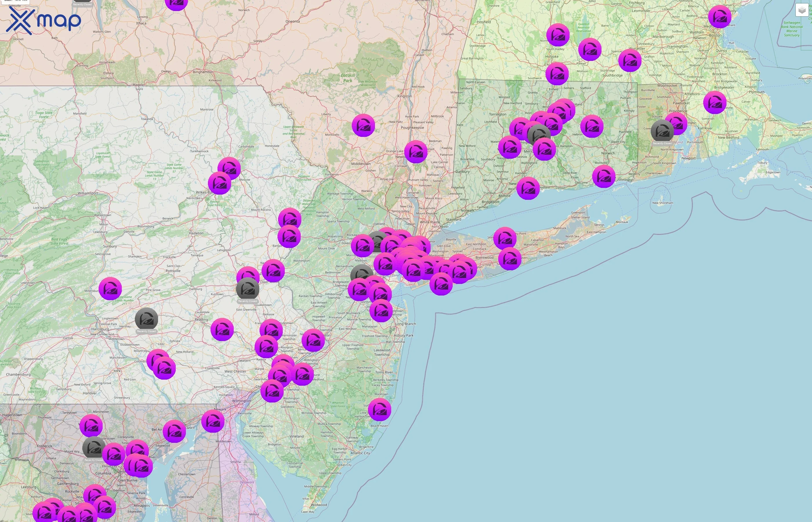Click the Recently Closed label near Newport
Viewport: 812px width, 522px height.
click(663, 143)
